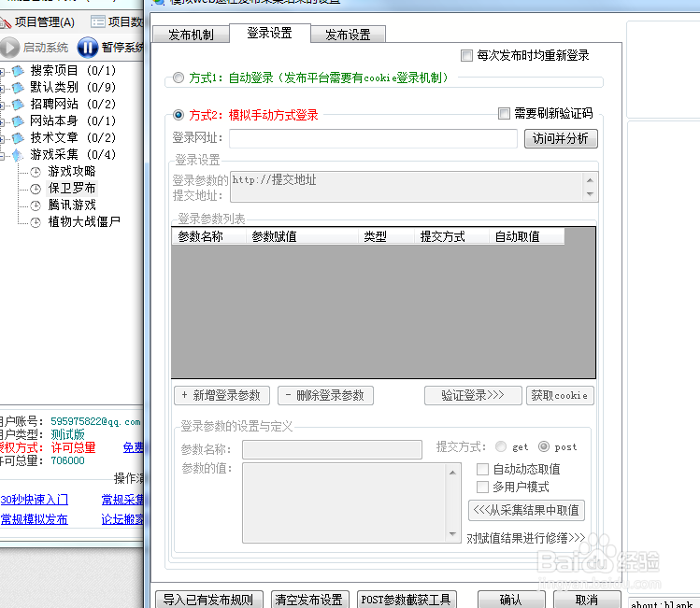
Task: Expand the 网站本身 tree node
Action: pos(2,121)
